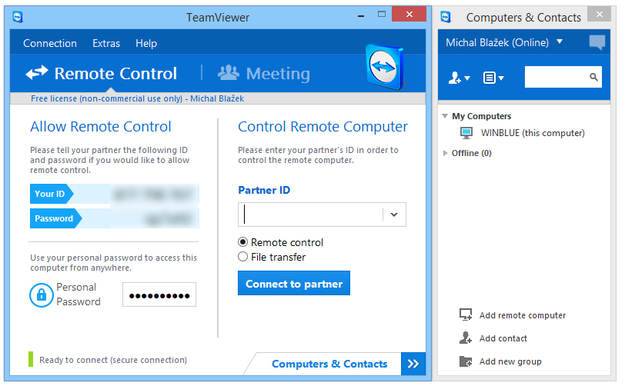Select the Remote control radio button
This screenshot has height=386, width=625.
[x=243, y=242]
